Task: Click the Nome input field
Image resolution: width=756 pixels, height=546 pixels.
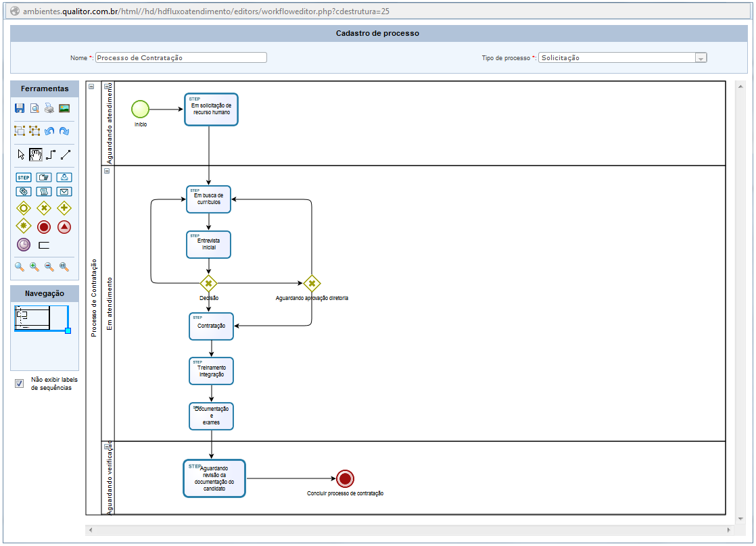Action: (181, 58)
